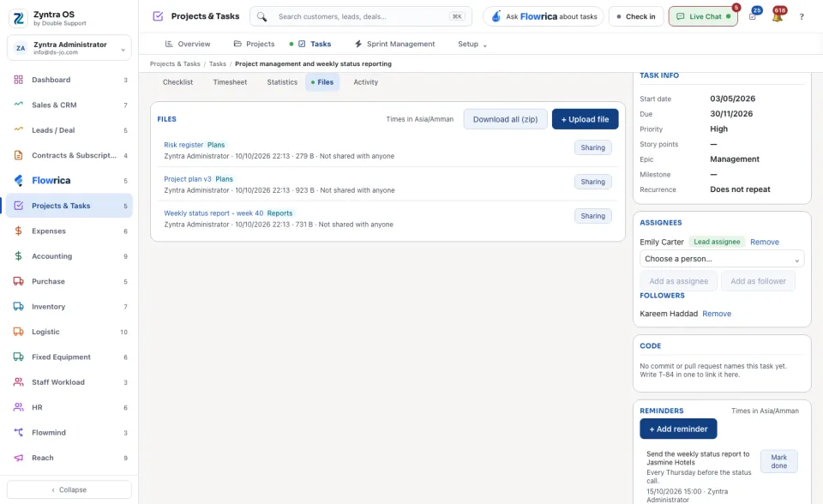The image size is (823, 504).
Task: Click the Projects & Tasks header icon
Action: point(158,16)
